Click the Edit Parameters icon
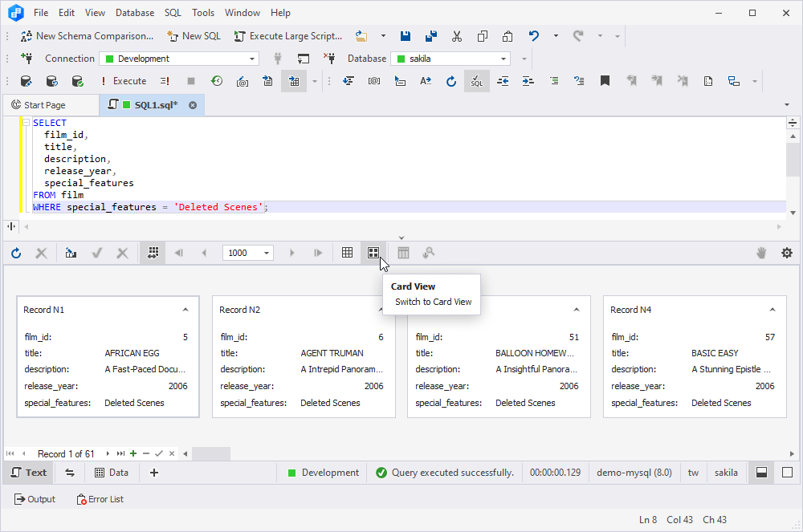The image size is (803, 532). [243, 81]
